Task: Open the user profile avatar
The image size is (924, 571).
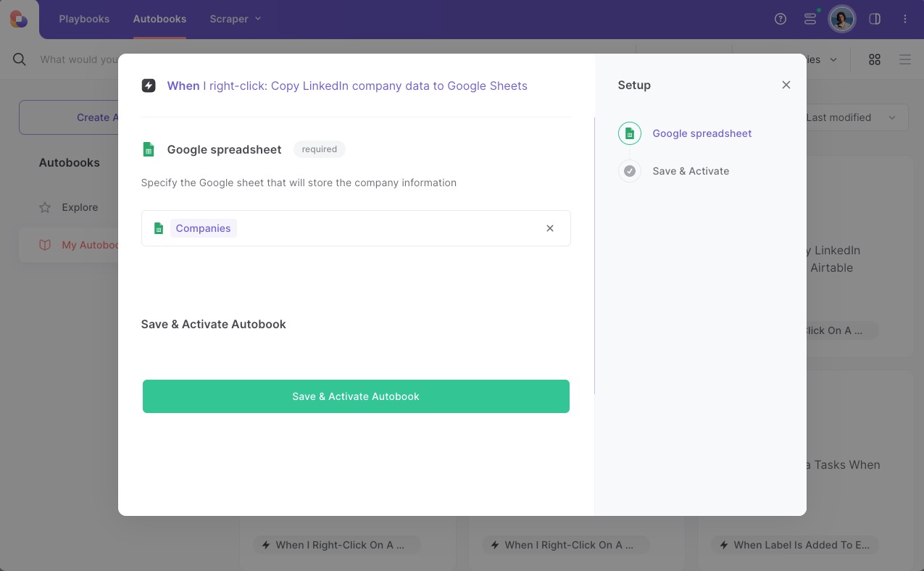Action: tap(842, 19)
